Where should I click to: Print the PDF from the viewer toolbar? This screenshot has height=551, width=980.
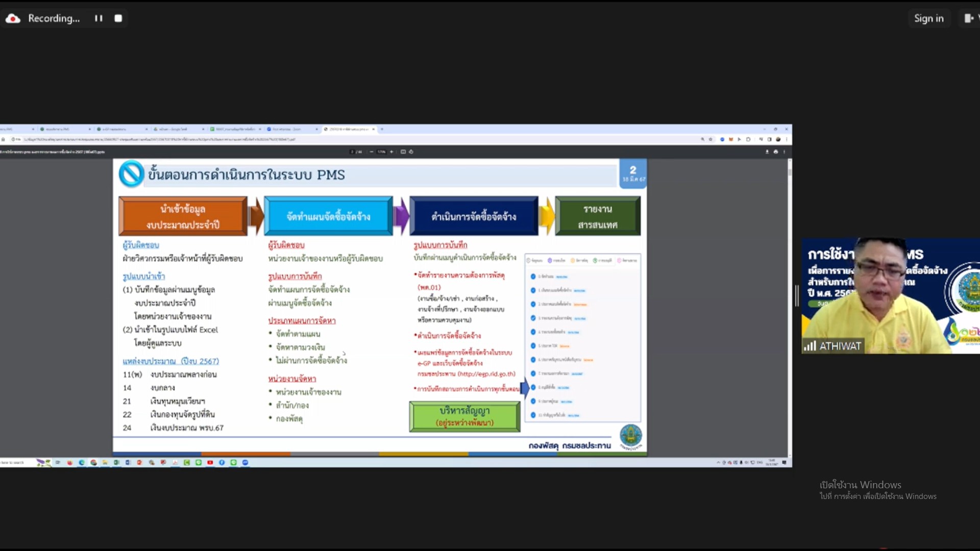click(776, 152)
